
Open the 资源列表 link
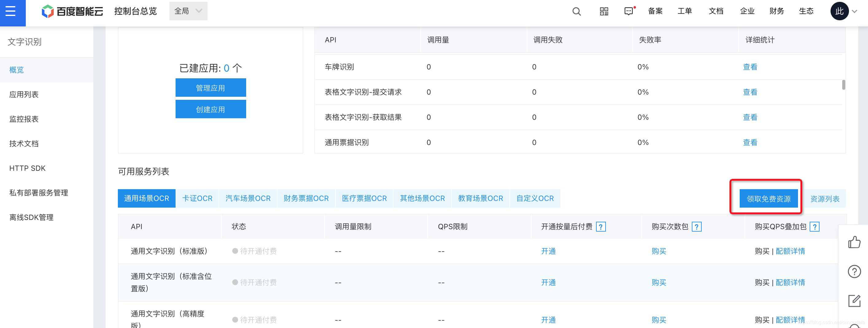tap(824, 199)
